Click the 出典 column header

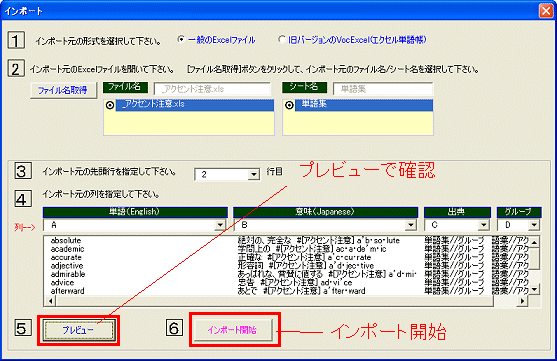pyautogui.click(x=457, y=212)
